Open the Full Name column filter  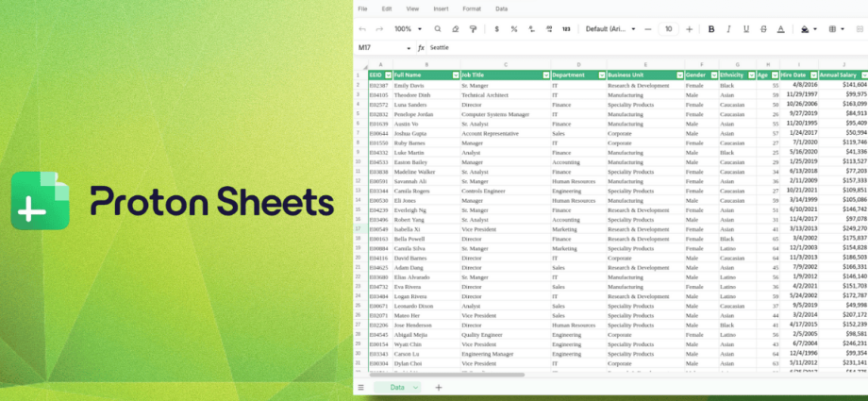tap(456, 75)
